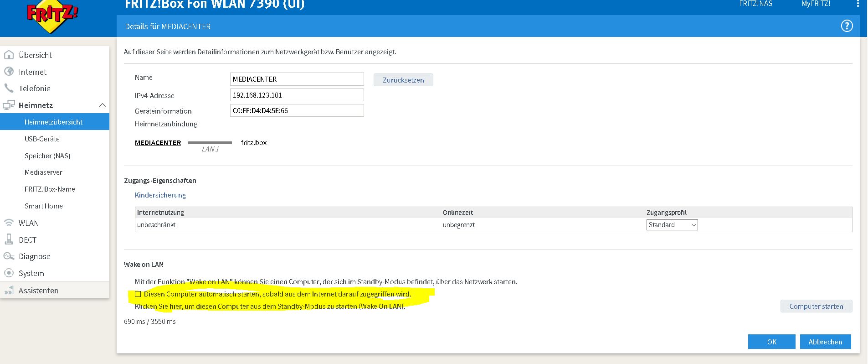
Task: Click the Computer starten button
Action: 816,306
